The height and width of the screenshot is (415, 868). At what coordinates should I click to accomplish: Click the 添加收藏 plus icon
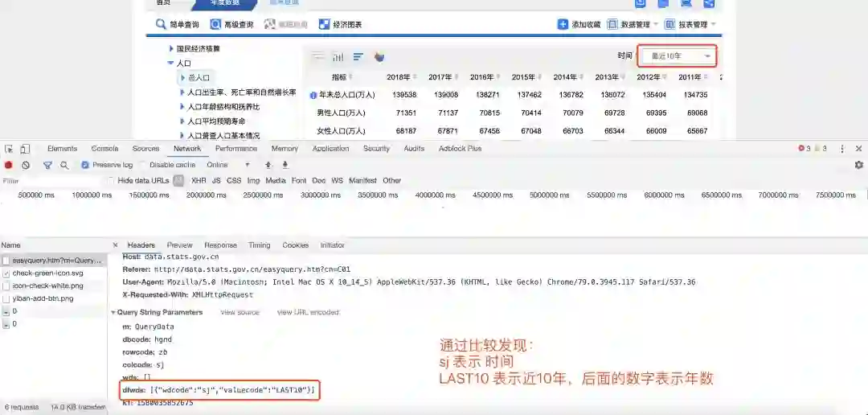click(x=563, y=24)
